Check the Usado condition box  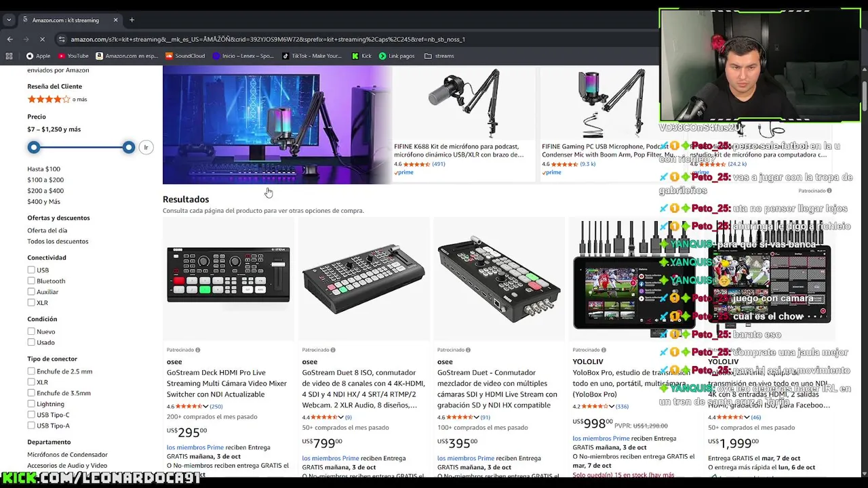coord(31,342)
